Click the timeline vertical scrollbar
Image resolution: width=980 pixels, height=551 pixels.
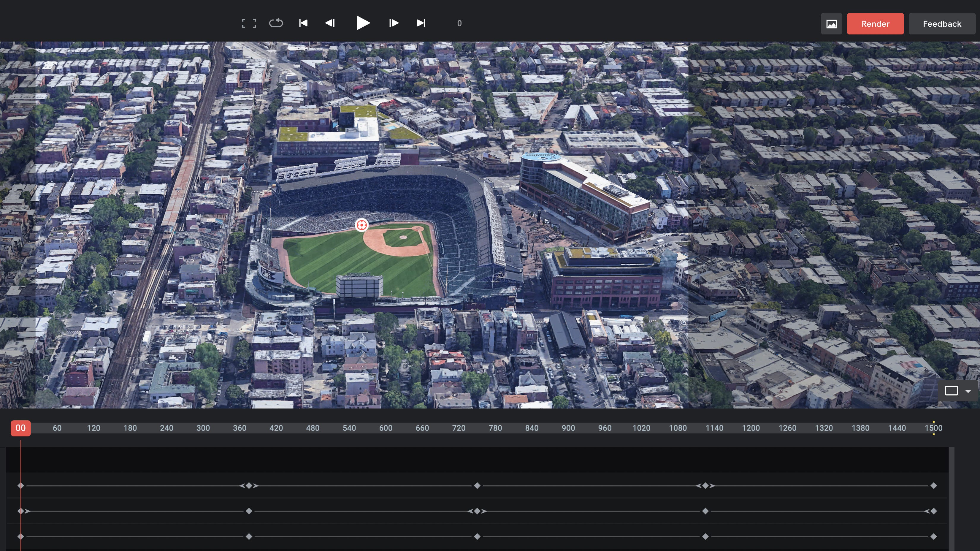click(952, 498)
